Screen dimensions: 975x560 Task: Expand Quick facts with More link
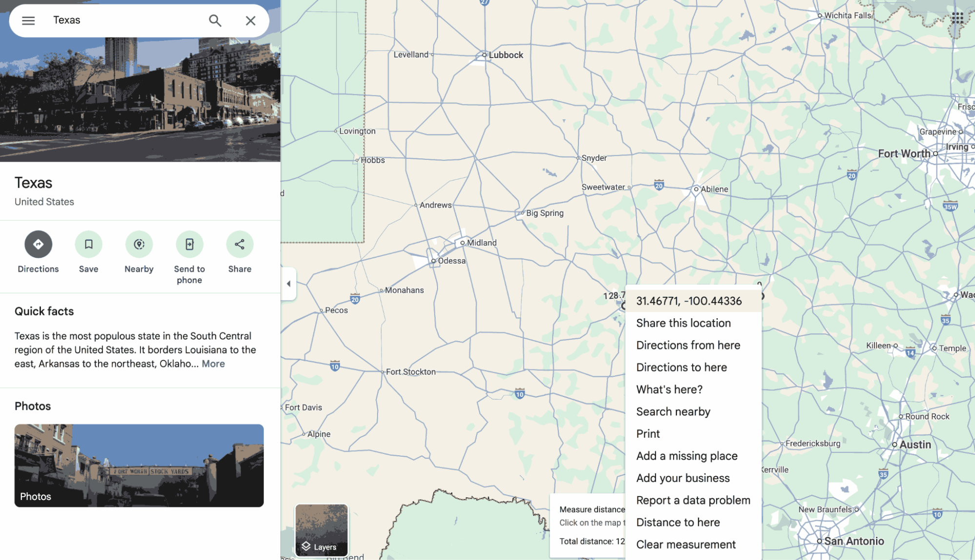[213, 364]
